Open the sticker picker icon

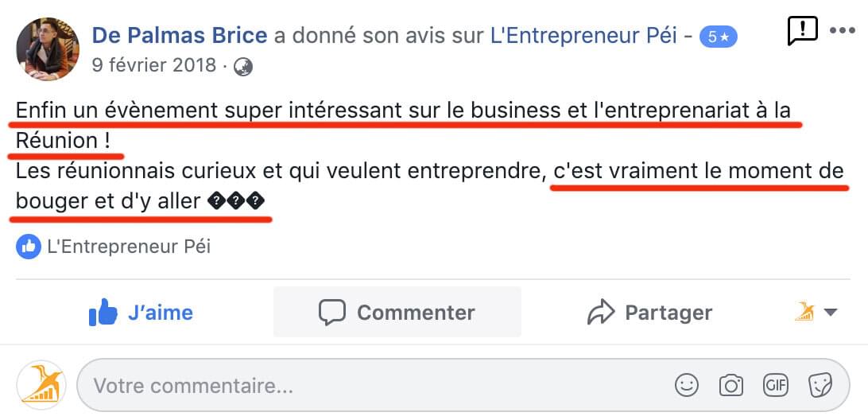click(x=820, y=386)
